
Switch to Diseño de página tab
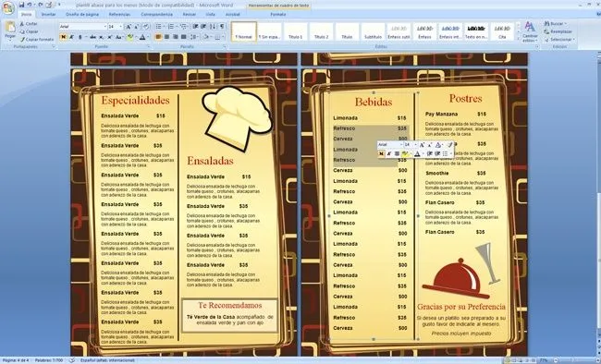82,14
